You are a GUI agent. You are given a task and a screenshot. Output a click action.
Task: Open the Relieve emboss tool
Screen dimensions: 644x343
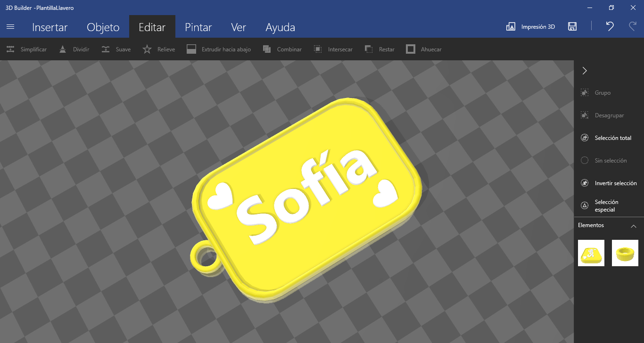[x=158, y=49]
